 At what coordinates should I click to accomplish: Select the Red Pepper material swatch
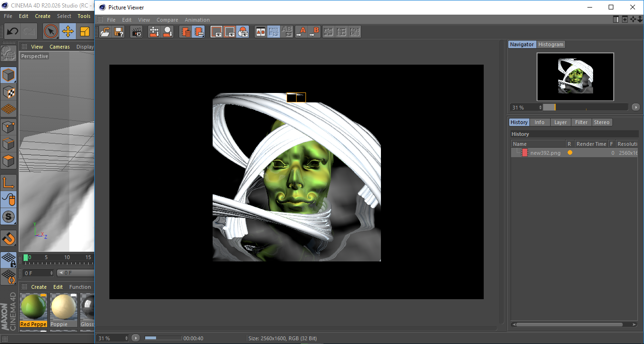pos(33,310)
